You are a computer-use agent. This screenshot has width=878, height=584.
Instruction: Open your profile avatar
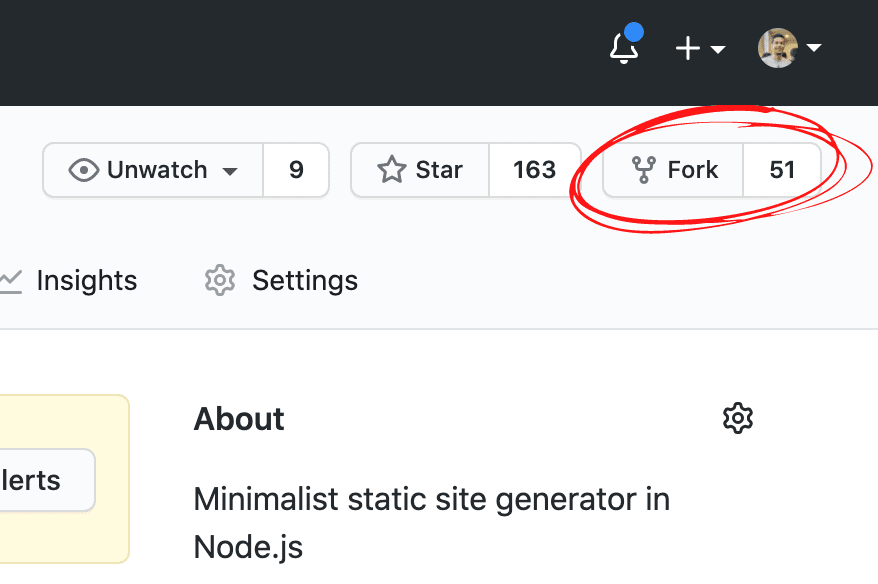click(x=777, y=47)
